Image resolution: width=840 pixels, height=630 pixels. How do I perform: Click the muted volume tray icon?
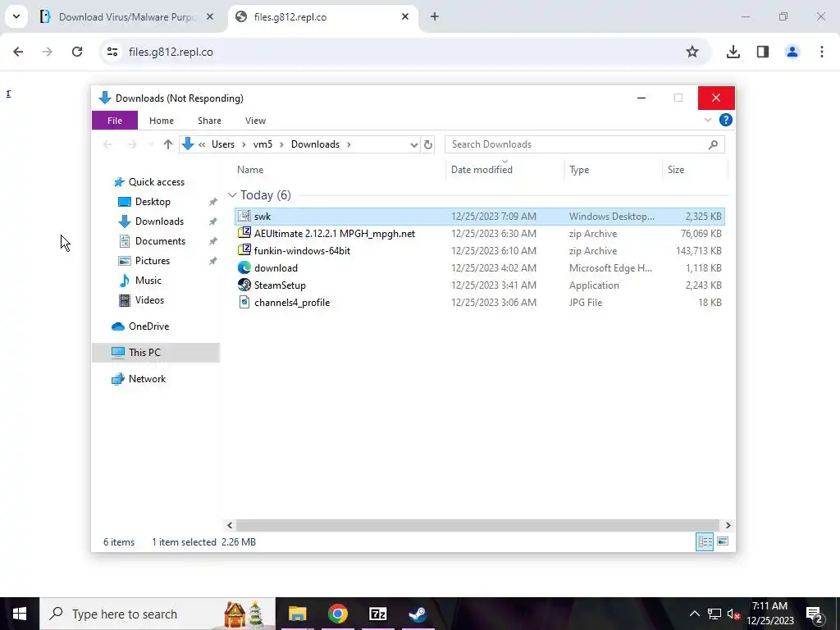(x=733, y=614)
